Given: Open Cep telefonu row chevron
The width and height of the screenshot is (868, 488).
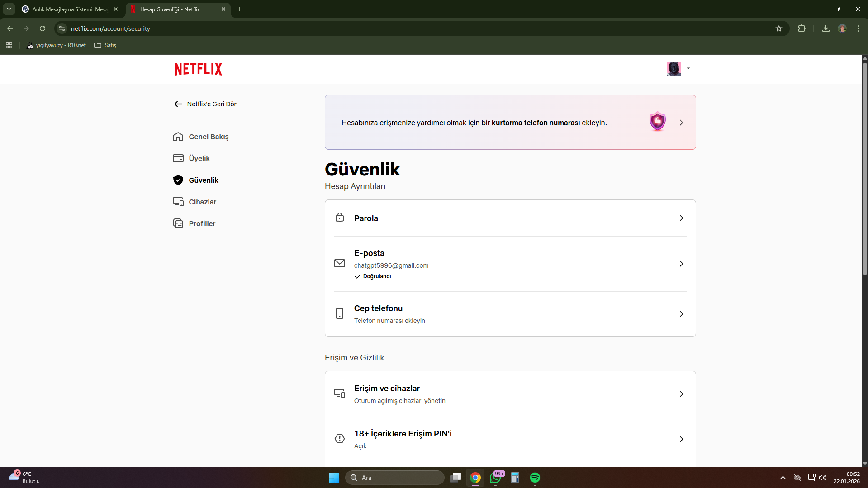Looking at the screenshot, I should pyautogui.click(x=681, y=314).
